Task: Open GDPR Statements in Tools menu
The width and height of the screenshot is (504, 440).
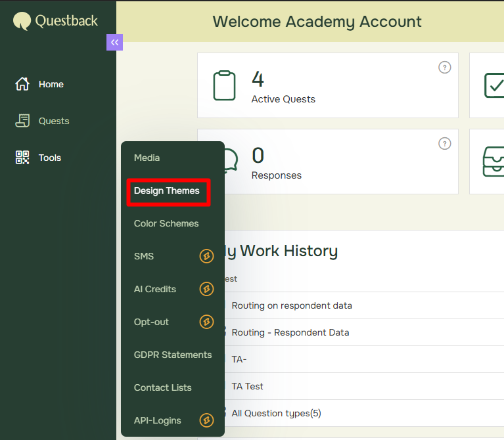Action: 173,355
